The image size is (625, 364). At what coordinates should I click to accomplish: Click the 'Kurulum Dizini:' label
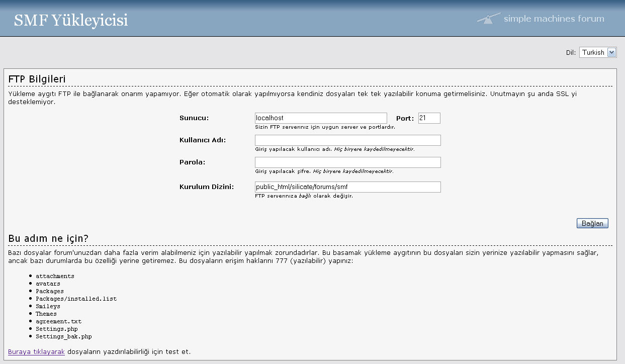[207, 187]
